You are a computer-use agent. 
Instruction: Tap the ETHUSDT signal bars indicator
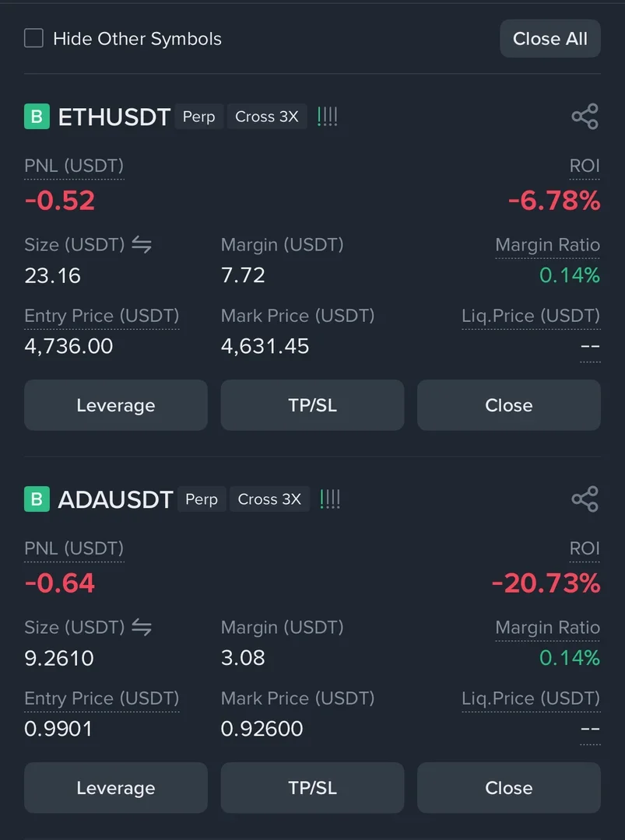[x=328, y=117]
